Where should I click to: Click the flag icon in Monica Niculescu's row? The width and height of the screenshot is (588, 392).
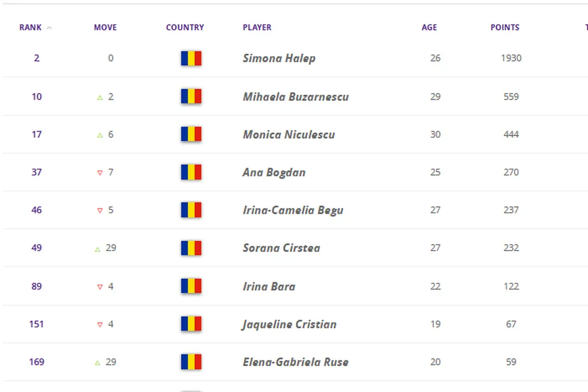pyautogui.click(x=191, y=134)
